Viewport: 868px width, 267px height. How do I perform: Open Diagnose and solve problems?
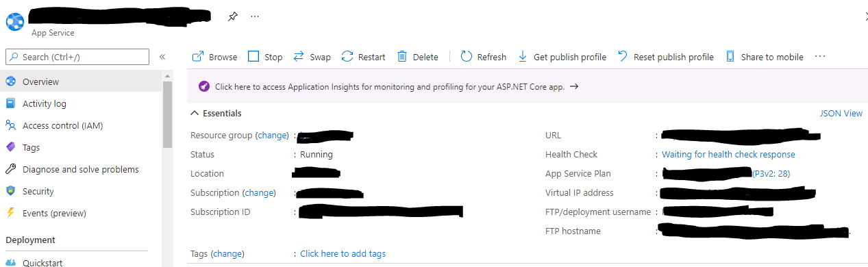tap(81, 169)
